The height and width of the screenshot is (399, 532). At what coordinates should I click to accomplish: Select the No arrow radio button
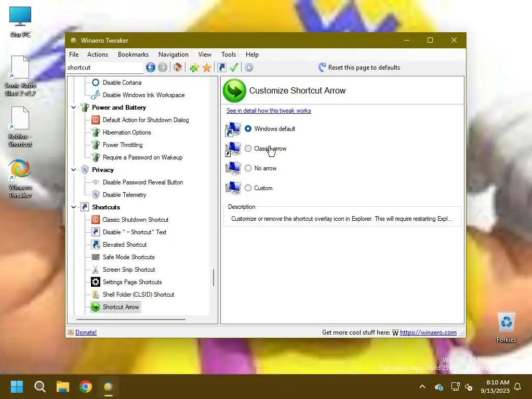(248, 168)
